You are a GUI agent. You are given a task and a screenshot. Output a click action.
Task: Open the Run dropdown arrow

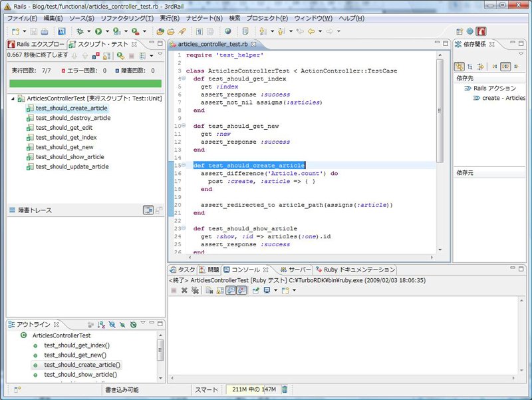click(107, 31)
